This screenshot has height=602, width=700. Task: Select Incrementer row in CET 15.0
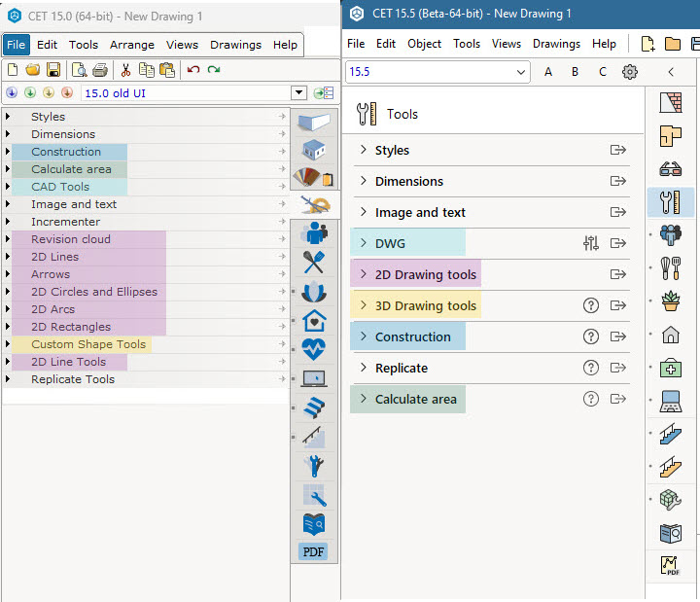[x=146, y=222]
